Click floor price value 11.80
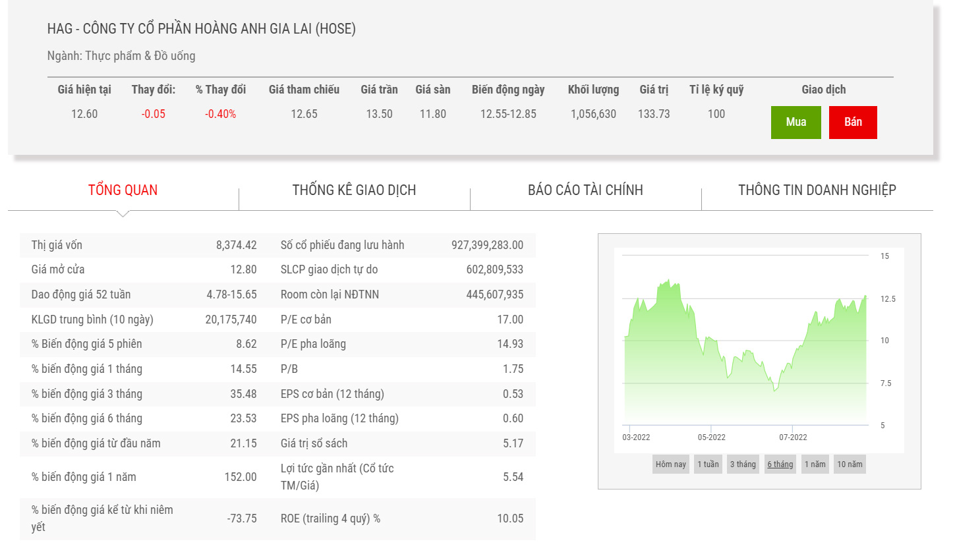The image size is (955, 560). (433, 114)
